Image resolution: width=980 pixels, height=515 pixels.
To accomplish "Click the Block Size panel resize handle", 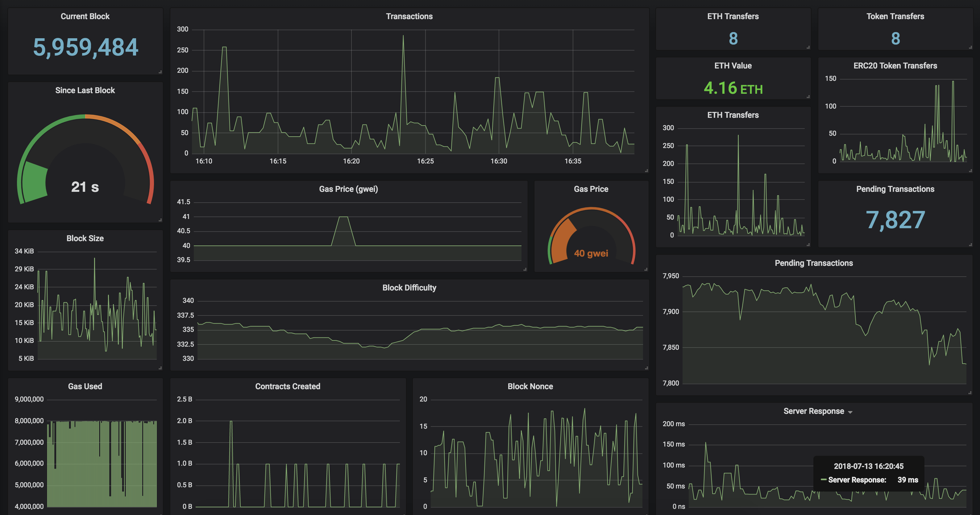I will pyautogui.click(x=160, y=368).
